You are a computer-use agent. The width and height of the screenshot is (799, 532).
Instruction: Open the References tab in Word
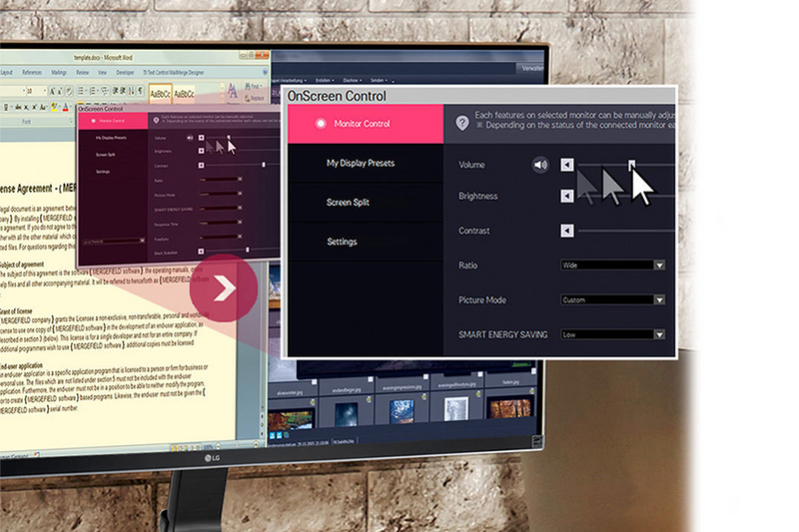pos(32,72)
